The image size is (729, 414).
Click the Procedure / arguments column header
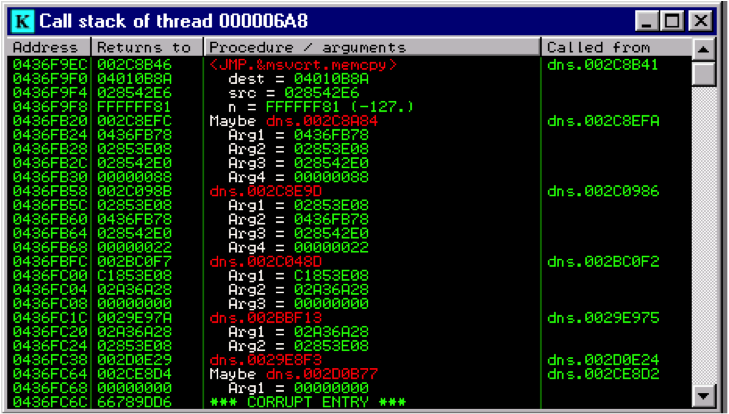click(372, 47)
